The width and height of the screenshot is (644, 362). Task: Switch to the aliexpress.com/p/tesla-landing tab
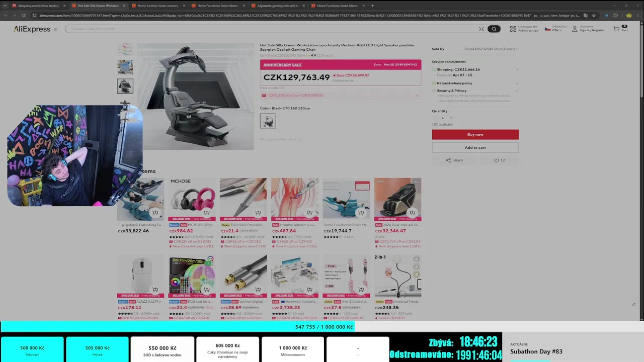(37, 6)
